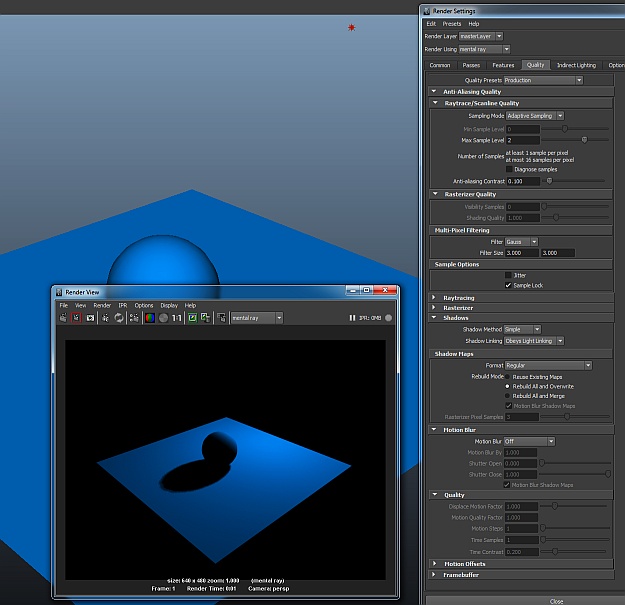The width and height of the screenshot is (625, 605).
Task: Open the IPR menu in Render View
Action: 123,305
